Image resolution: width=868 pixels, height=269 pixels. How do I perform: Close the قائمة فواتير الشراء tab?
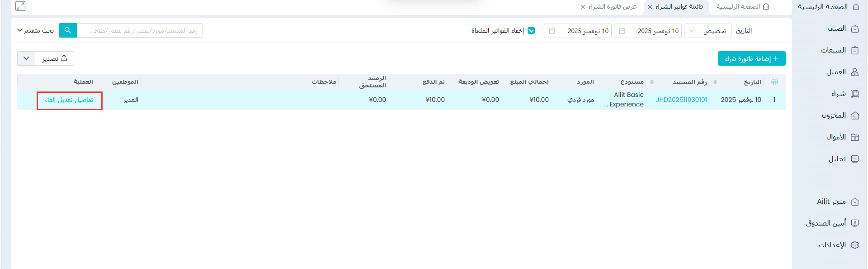pyautogui.click(x=650, y=7)
